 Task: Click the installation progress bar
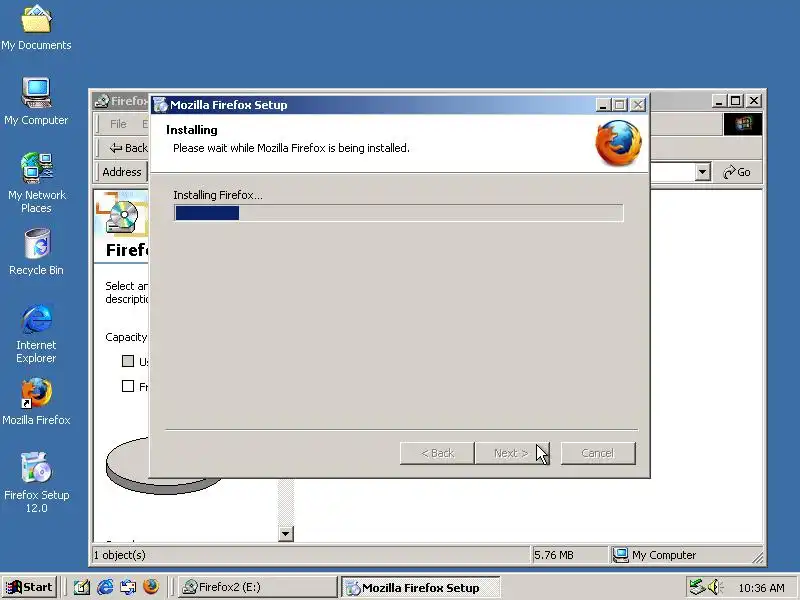(x=398, y=213)
